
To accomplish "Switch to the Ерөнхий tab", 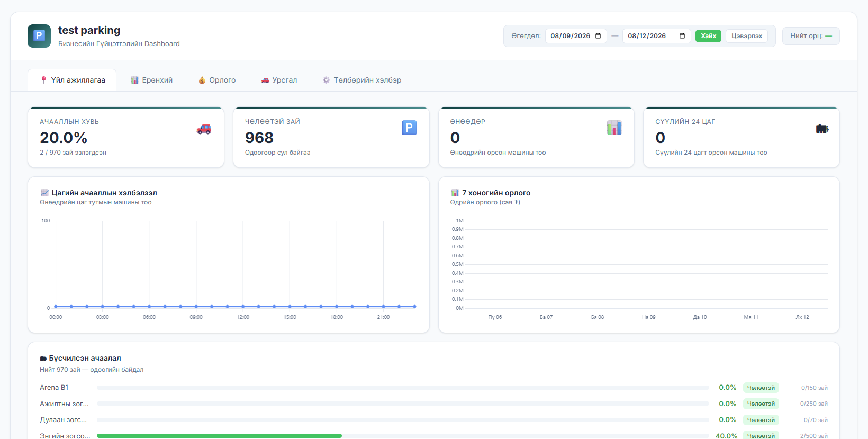I will click(x=152, y=80).
